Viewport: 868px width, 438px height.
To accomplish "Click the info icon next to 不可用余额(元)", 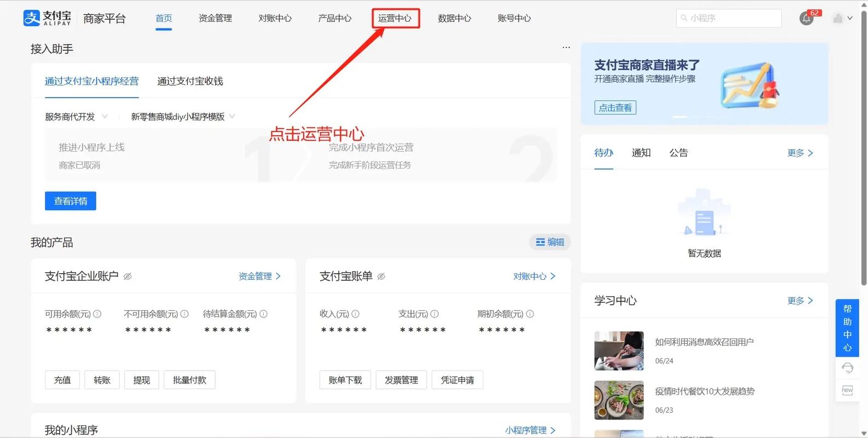I will (x=184, y=314).
